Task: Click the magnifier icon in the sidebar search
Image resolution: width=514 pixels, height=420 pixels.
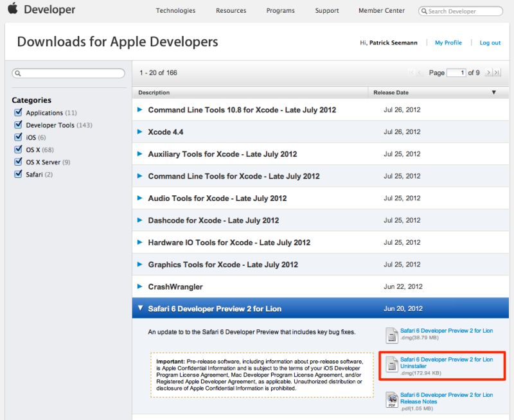Action: pyautogui.click(x=18, y=73)
